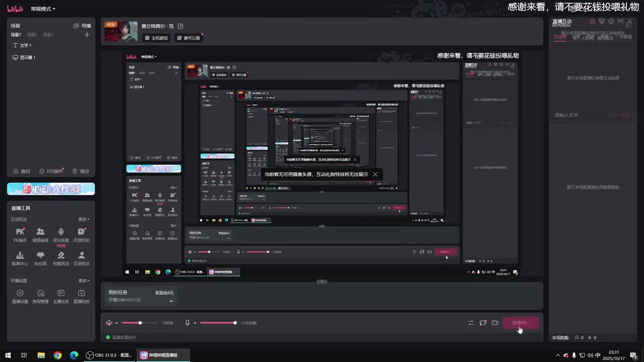Open Windows Start menu

click(8, 355)
